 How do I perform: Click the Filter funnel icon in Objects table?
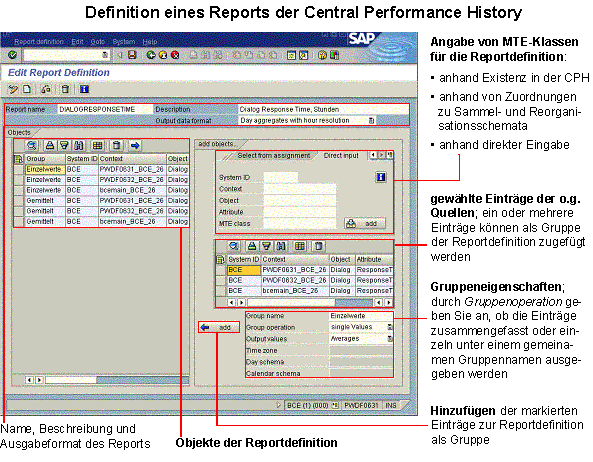(x=64, y=146)
